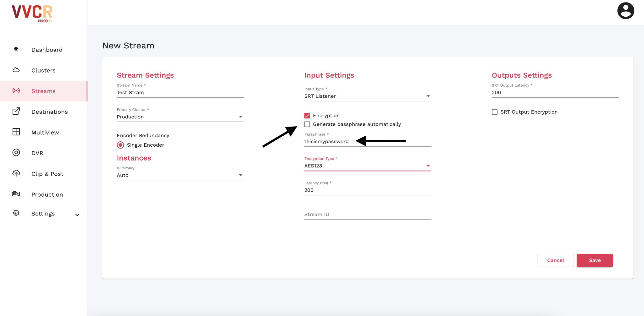Click the Dashboard layers icon in sidebar

coord(16,49)
